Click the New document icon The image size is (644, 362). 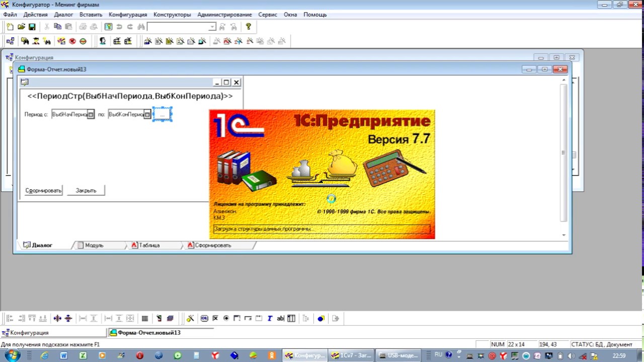(x=10, y=27)
